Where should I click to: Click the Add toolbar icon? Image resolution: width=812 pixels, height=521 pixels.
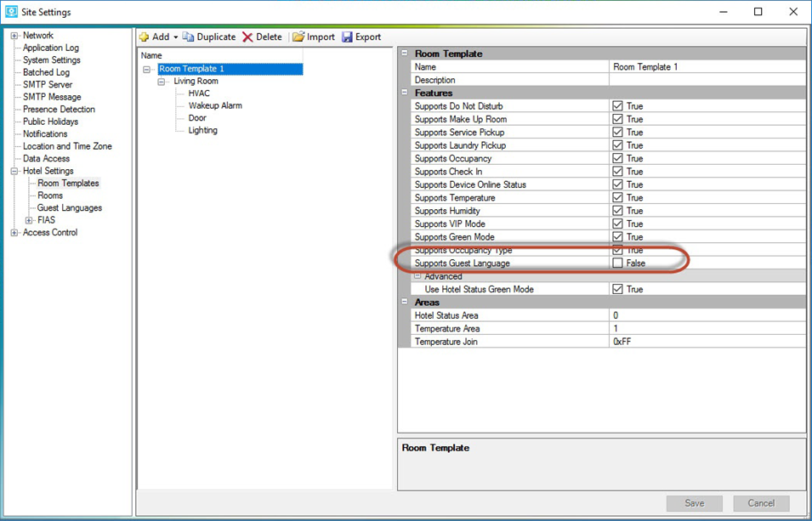144,37
